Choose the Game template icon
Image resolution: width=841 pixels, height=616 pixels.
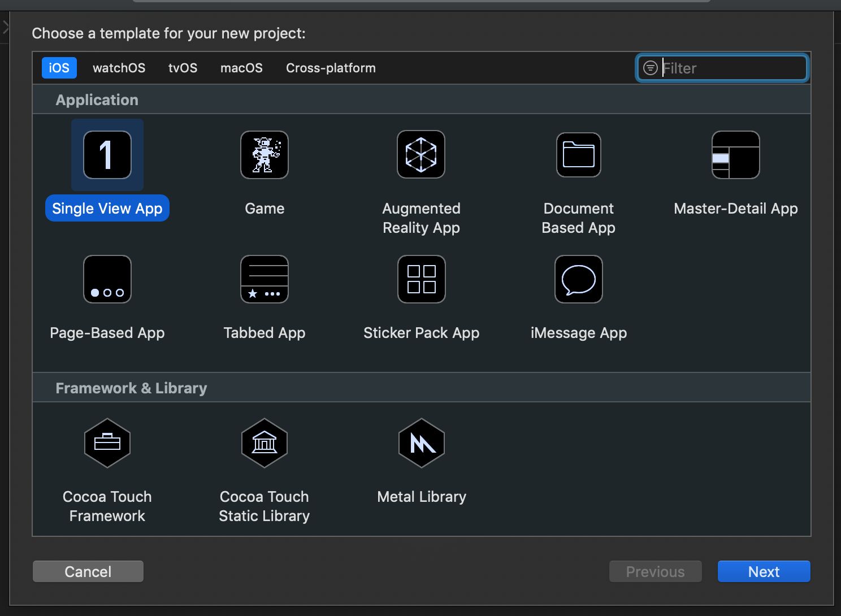tap(265, 155)
